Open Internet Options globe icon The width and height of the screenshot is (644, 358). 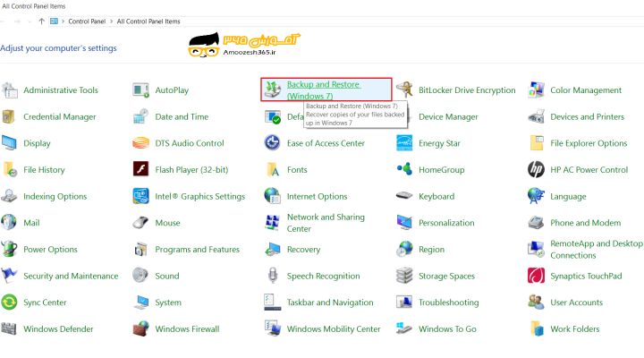[x=272, y=196]
